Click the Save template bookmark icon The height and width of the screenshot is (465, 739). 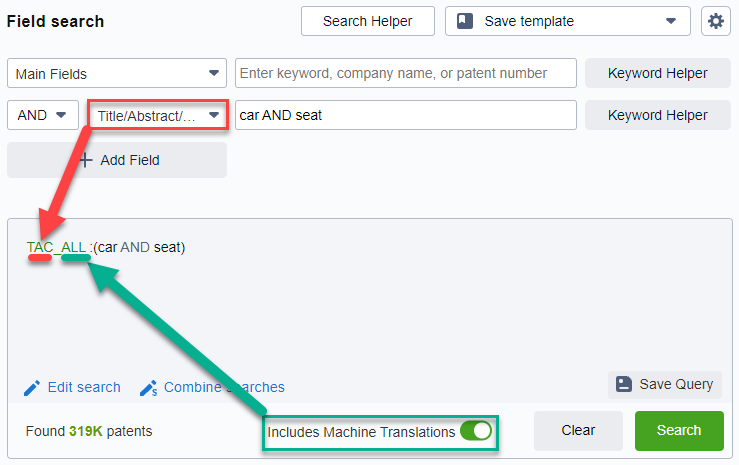(x=465, y=21)
